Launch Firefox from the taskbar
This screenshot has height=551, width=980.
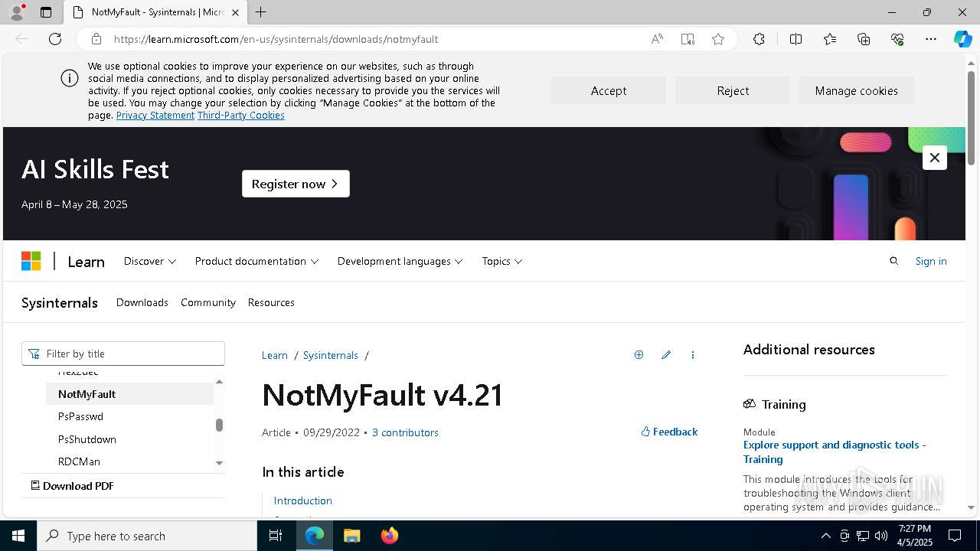[x=389, y=536]
